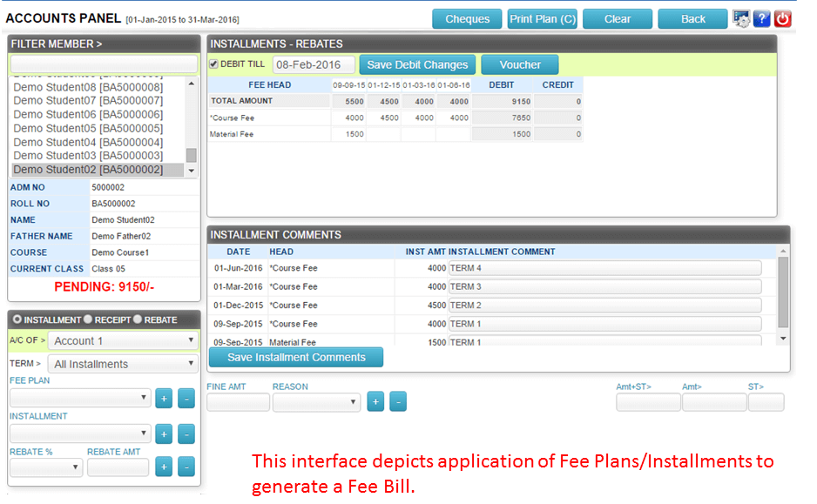Click the blue Help icon
The width and height of the screenshot is (817, 504).
click(763, 17)
